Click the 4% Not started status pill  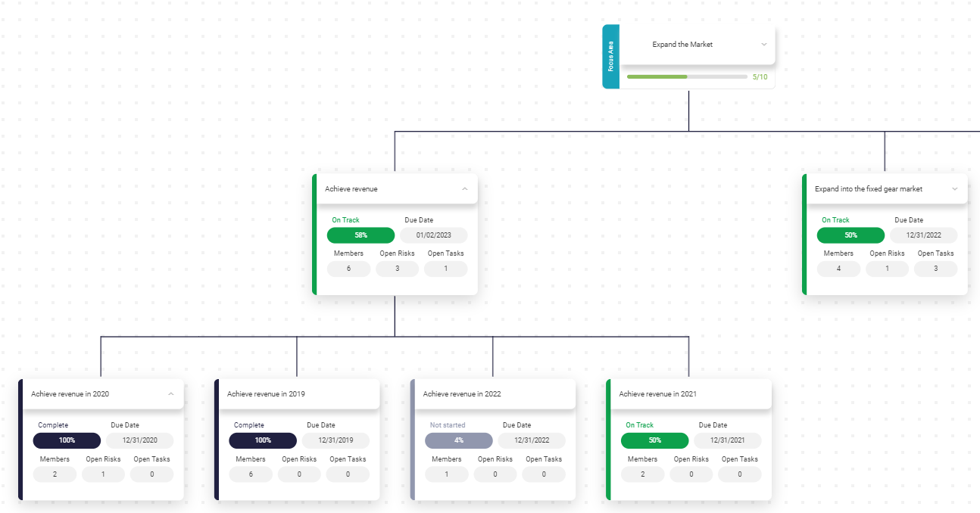[x=458, y=440]
